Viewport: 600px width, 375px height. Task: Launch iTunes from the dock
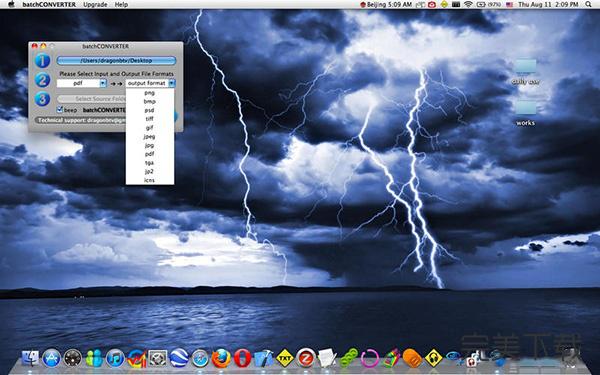(115, 359)
